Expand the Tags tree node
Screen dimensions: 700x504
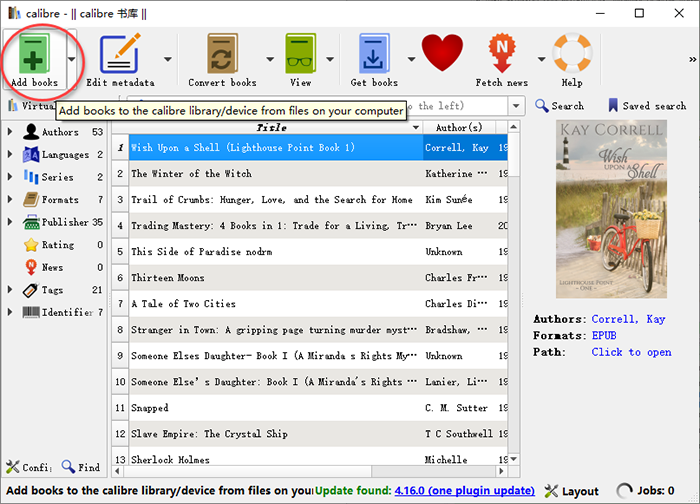[x=10, y=289]
